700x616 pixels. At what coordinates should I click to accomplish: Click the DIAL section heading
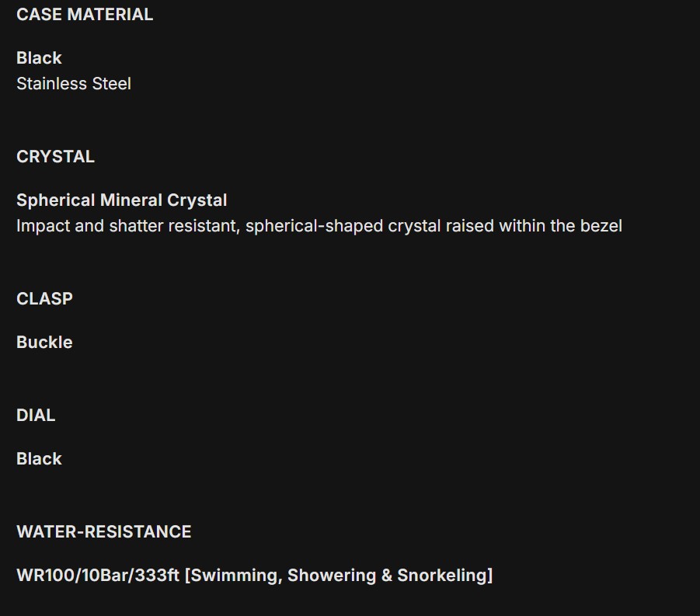(36, 415)
